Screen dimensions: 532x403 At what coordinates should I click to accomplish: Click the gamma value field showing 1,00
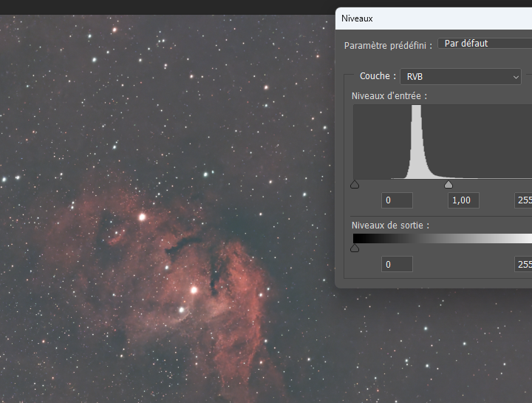click(x=463, y=200)
